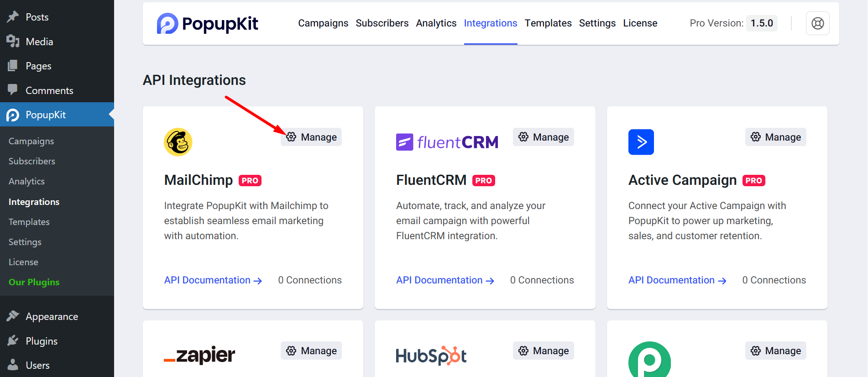Open Analytics submenu item in sidebar
The width and height of the screenshot is (868, 377).
pyautogui.click(x=27, y=181)
